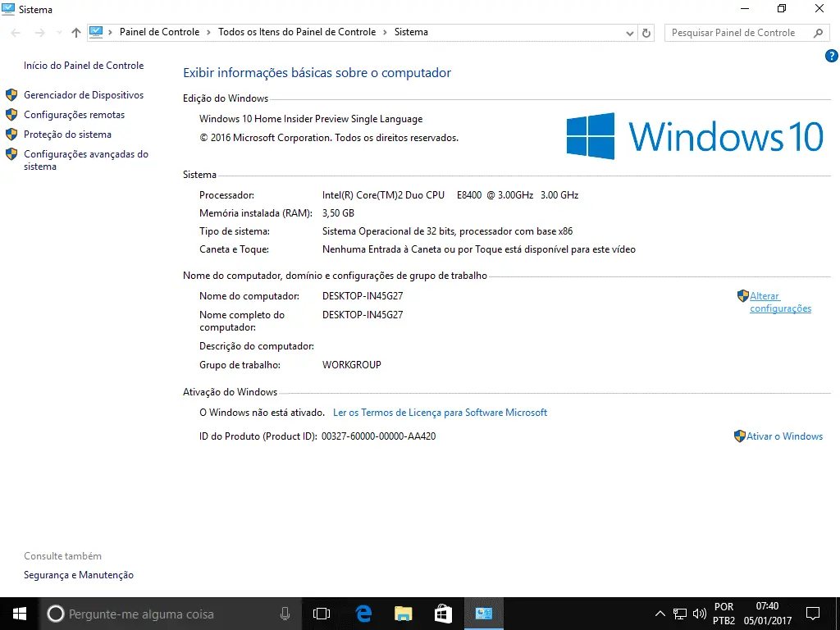Expand the chevron before the Sistema breadcrumb
Image resolution: width=840 pixels, height=630 pixels.
[x=385, y=32]
